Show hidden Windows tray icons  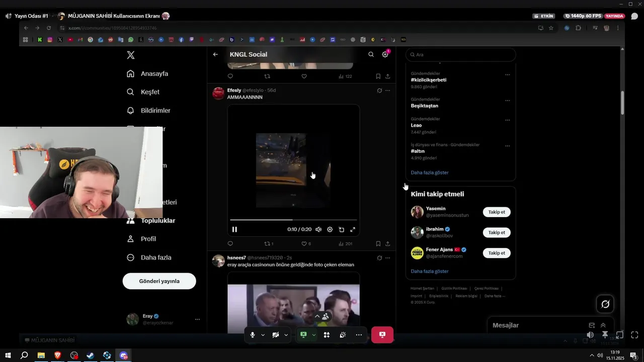click(x=592, y=355)
